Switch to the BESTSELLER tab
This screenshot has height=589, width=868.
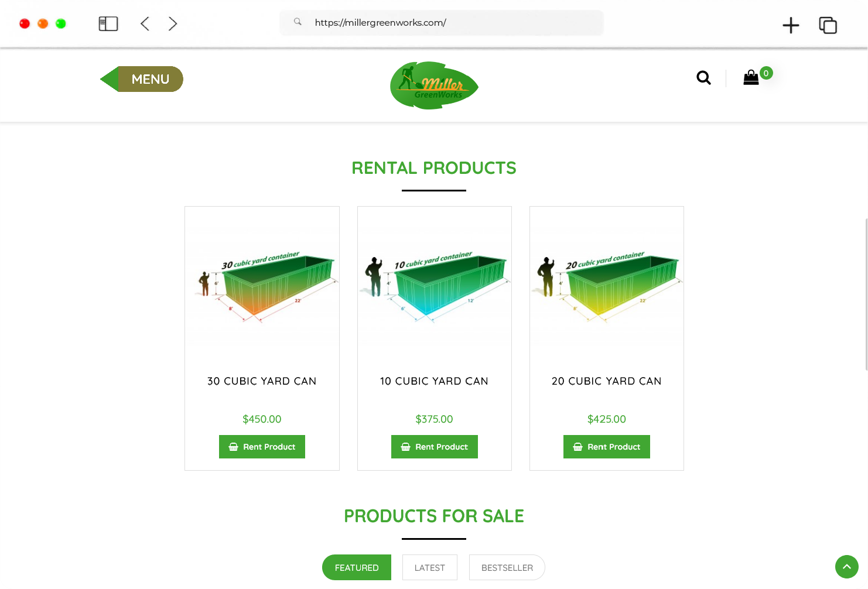tap(507, 567)
